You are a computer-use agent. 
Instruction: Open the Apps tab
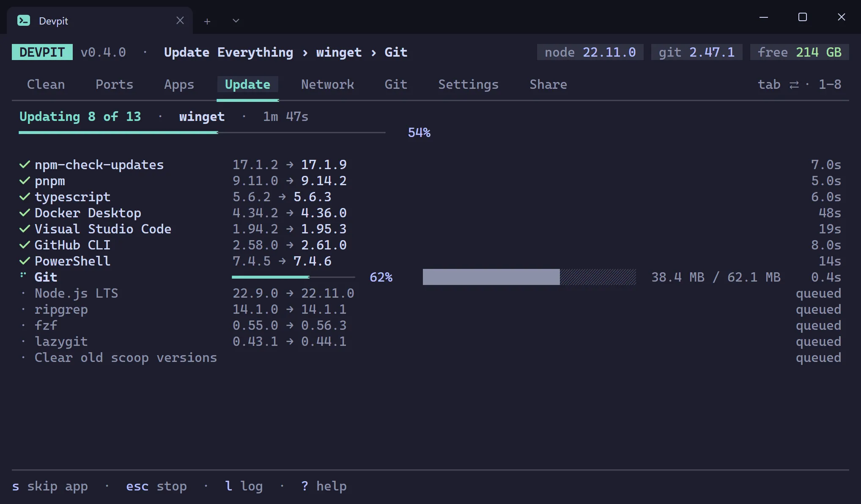pyautogui.click(x=179, y=85)
